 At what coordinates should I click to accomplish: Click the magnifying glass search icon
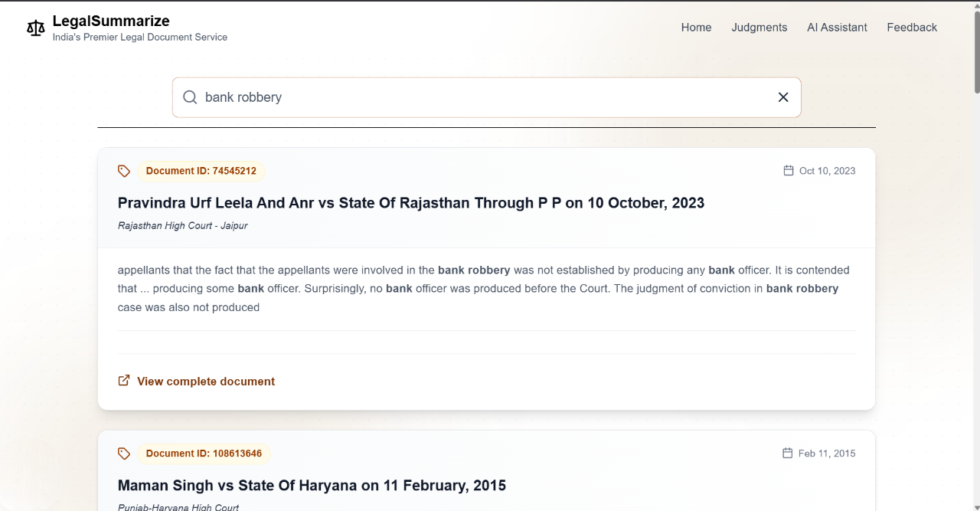tap(190, 97)
